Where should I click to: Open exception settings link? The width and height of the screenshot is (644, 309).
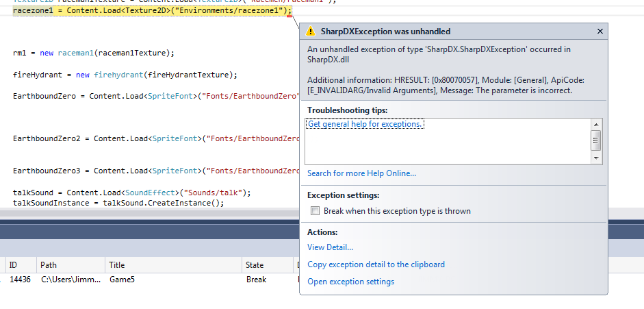pyautogui.click(x=351, y=282)
